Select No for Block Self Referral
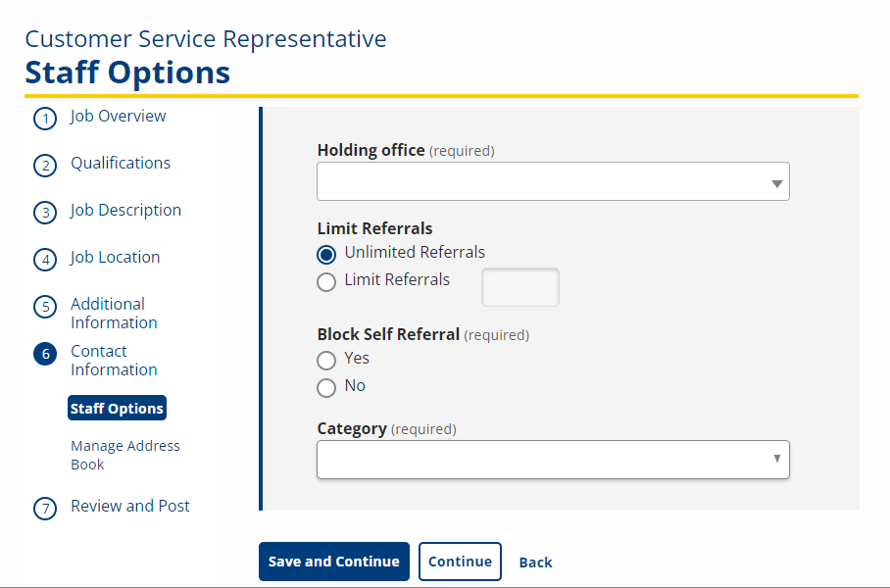 click(x=326, y=388)
